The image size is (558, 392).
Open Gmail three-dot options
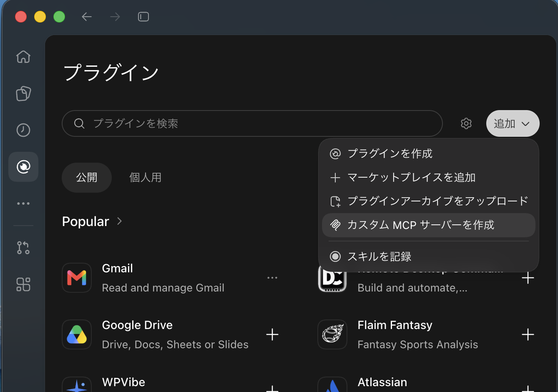[x=272, y=278]
